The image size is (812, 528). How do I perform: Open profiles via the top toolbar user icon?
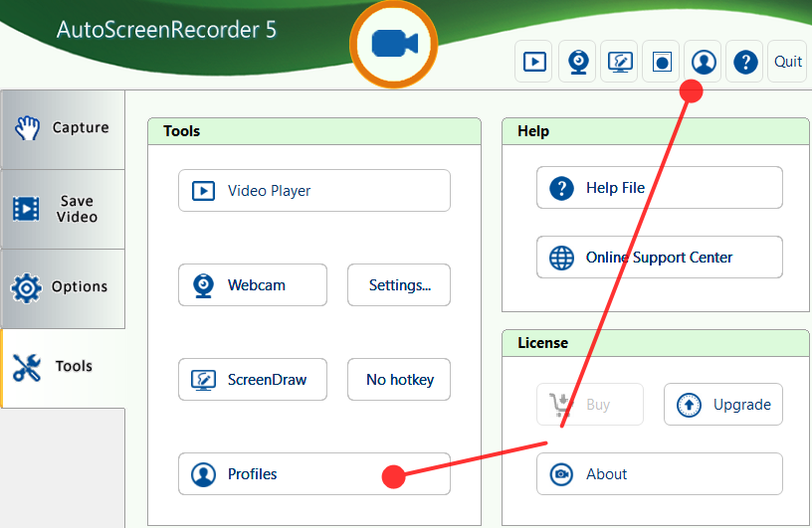[x=704, y=62]
